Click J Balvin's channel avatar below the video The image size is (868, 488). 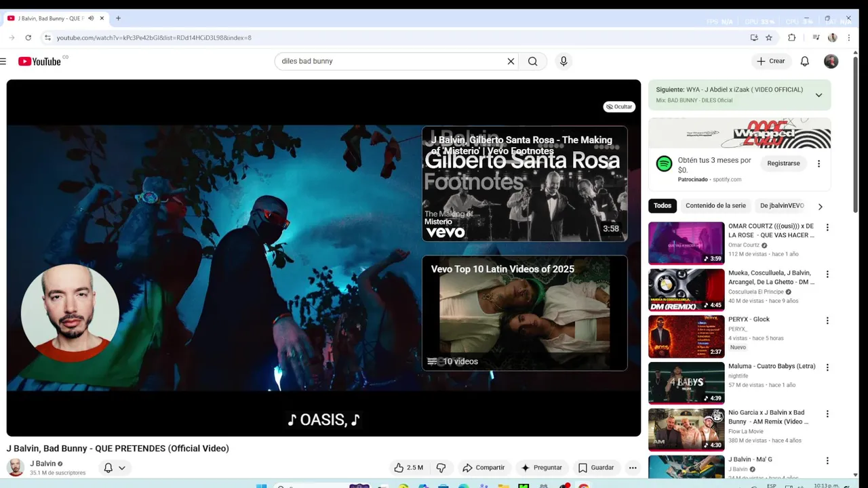(x=16, y=468)
